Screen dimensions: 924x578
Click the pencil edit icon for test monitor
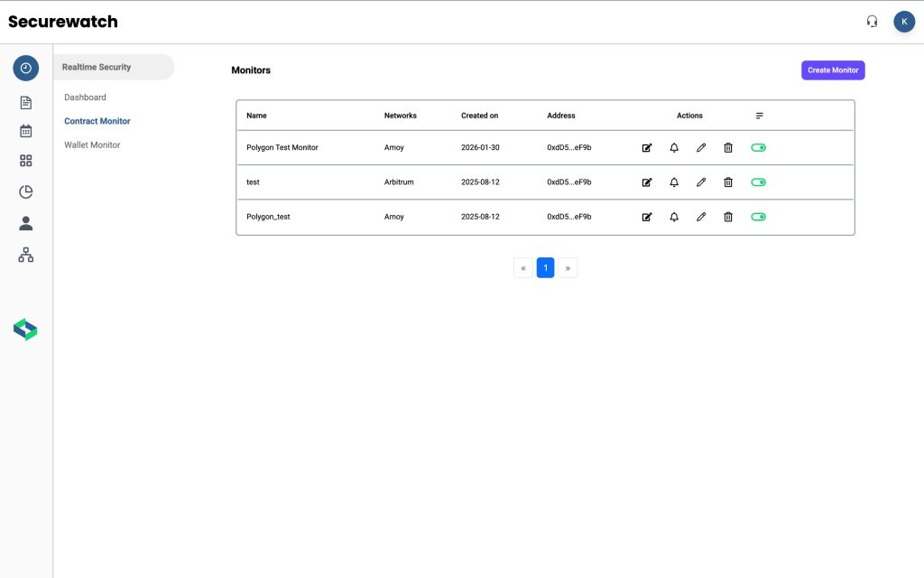(701, 182)
